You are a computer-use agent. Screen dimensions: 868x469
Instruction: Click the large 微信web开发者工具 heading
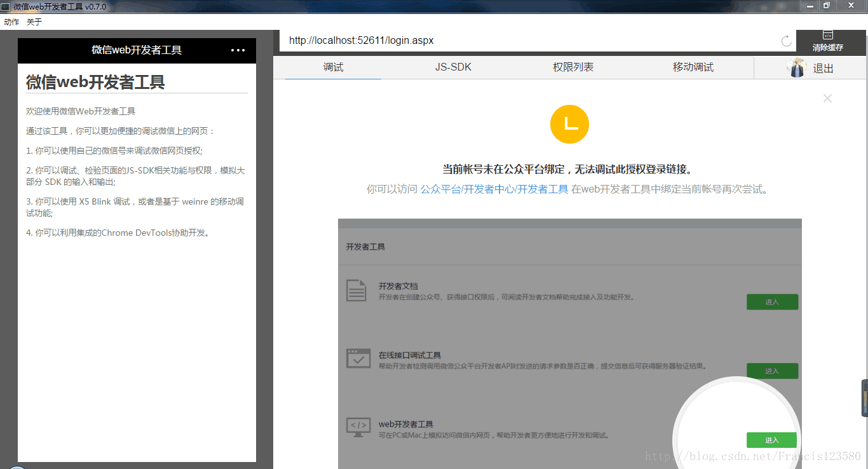pyautogui.click(x=95, y=82)
